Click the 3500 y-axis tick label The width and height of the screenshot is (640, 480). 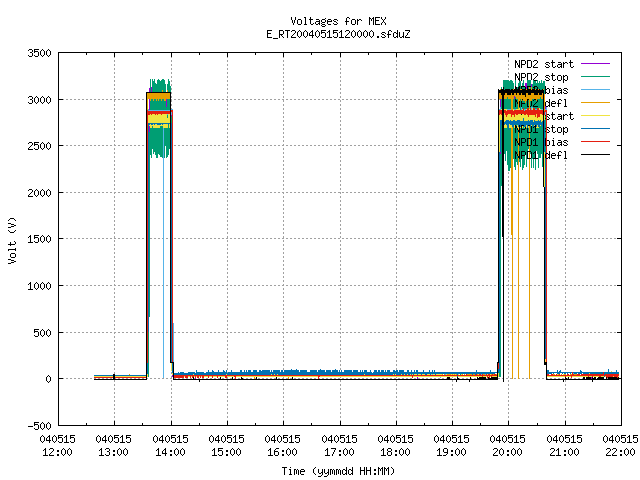[x=40, y=53]
